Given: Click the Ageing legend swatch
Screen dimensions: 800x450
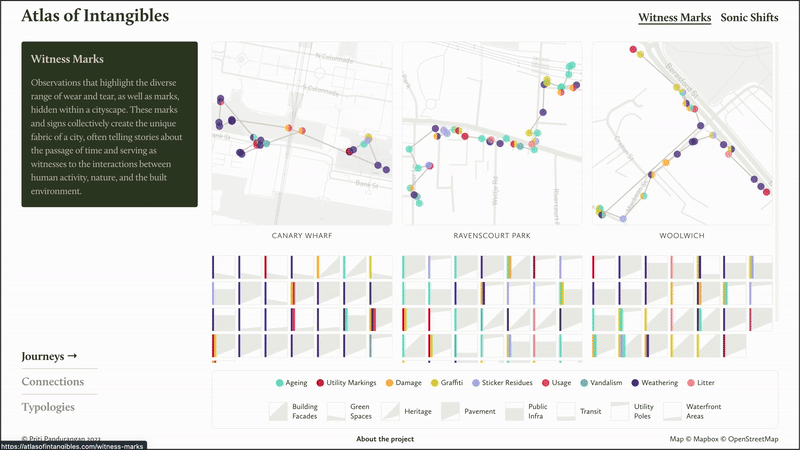Looking at the screenshot, I should pos(280,383).
